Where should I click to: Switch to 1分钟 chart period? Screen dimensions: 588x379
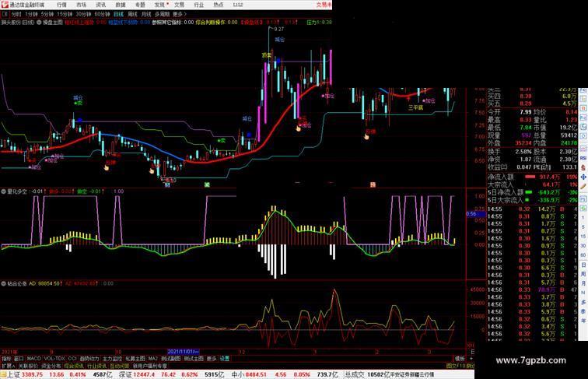click(31, 14)
